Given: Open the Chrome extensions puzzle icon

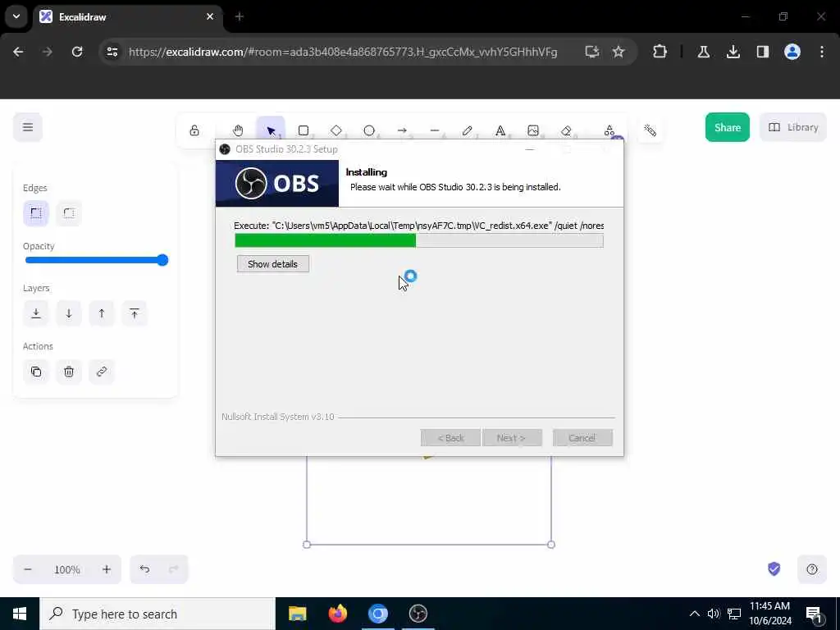Looking at the screenshot, I should 660,52.
